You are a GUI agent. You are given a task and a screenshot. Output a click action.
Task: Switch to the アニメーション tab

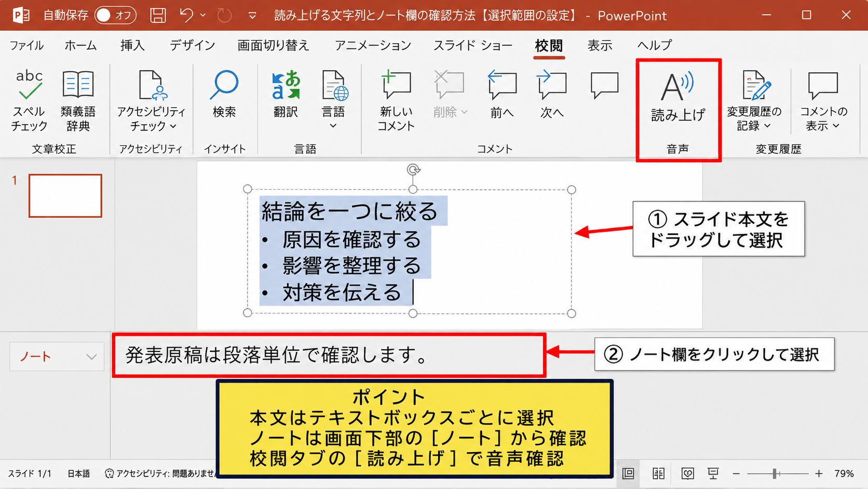point(373,45)
